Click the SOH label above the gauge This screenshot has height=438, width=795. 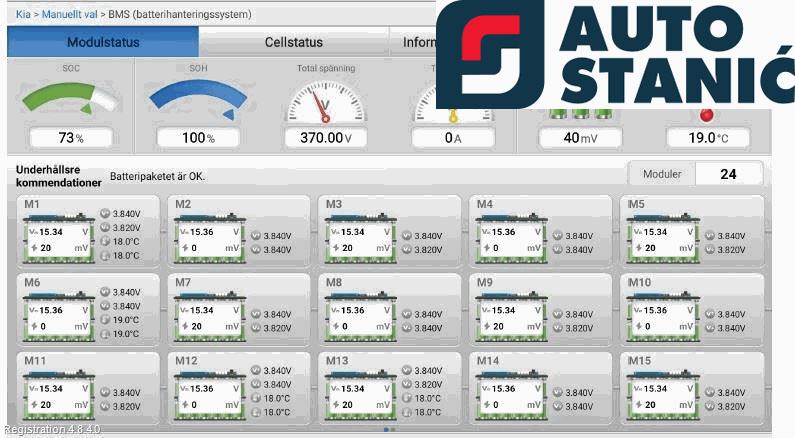pos(198,68)
